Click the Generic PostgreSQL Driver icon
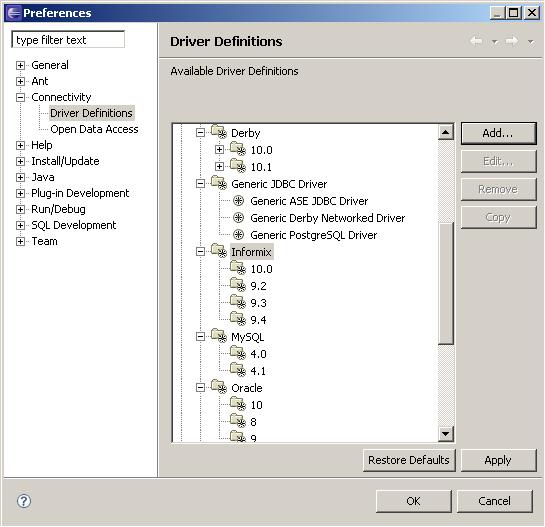This screenshot has height=527, width=545. (x=238, y=235)
